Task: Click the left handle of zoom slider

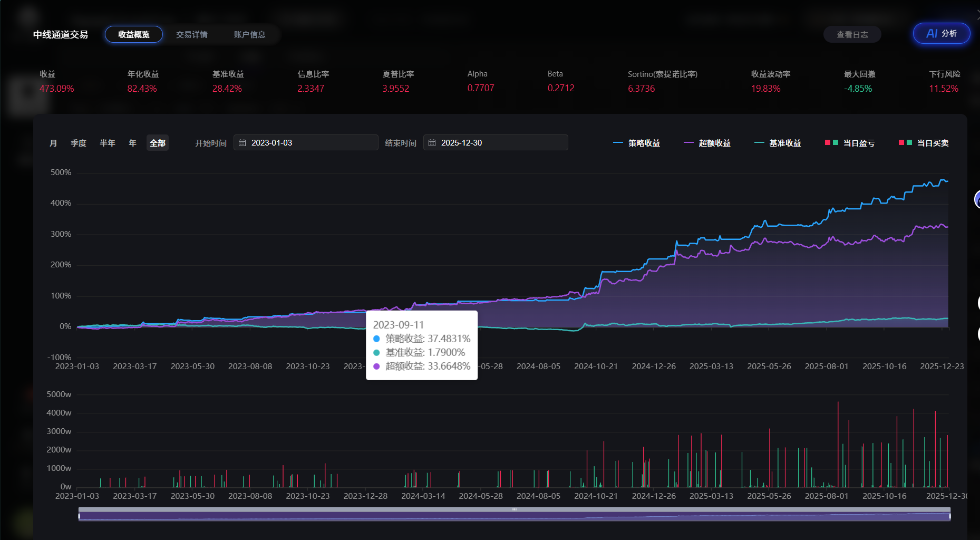Action: [x=79, y=516]
